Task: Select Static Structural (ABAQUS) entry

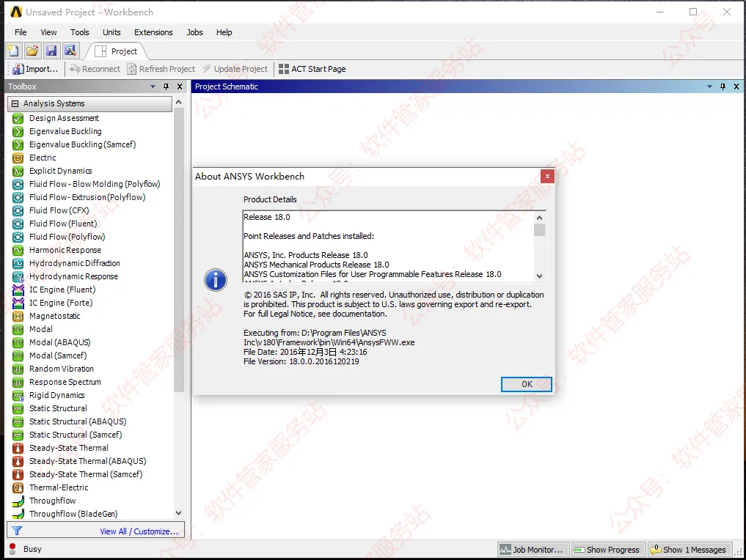Action: coord(78,421)
